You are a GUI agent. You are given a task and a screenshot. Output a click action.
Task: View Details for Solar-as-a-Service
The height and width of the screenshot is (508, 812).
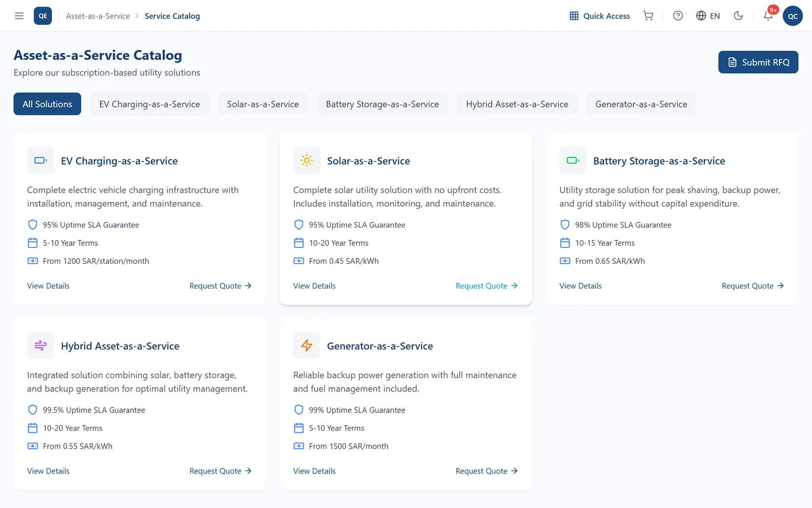pos(315,286)
